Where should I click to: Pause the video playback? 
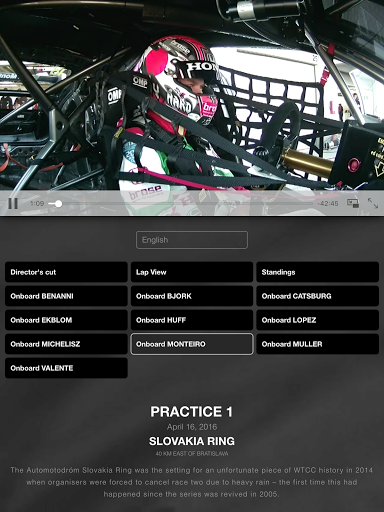(x=13, y=203)
